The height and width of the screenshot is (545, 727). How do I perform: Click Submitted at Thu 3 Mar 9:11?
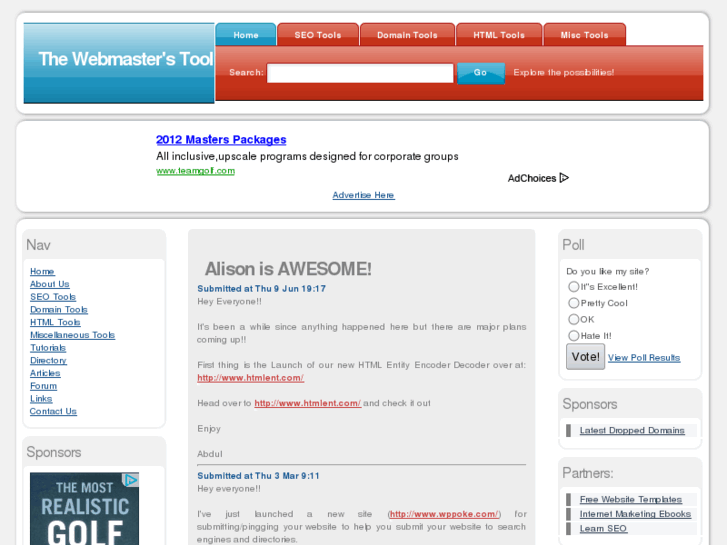coord(258,476)
